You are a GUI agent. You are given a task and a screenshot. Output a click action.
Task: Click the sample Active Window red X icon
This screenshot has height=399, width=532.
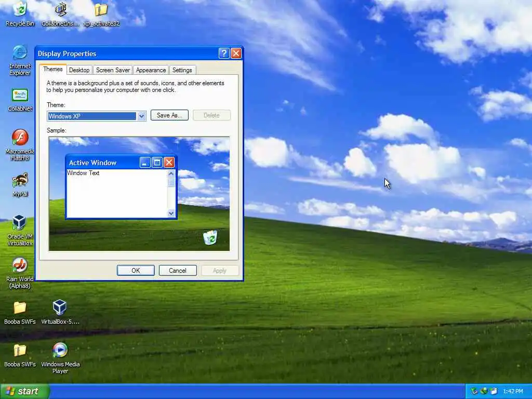pos(169,163)
